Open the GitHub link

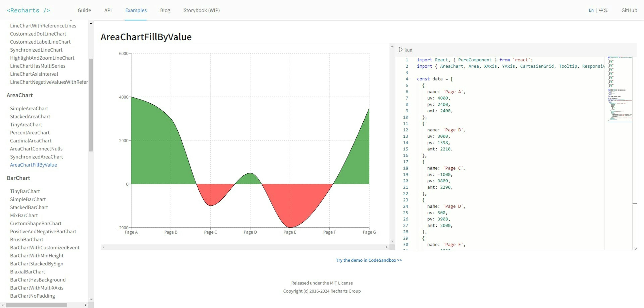coord(629,10)
